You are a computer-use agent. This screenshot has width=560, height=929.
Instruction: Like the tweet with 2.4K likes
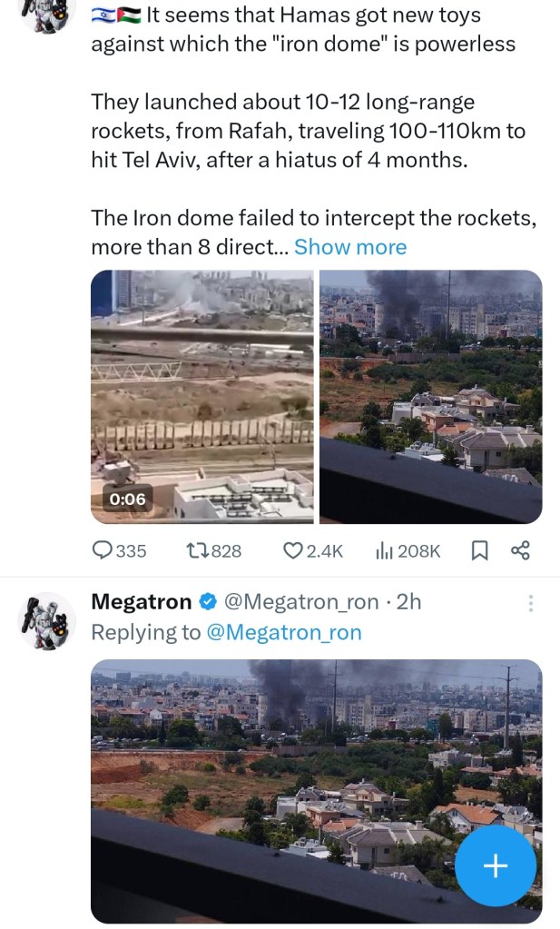coord(293,550)
